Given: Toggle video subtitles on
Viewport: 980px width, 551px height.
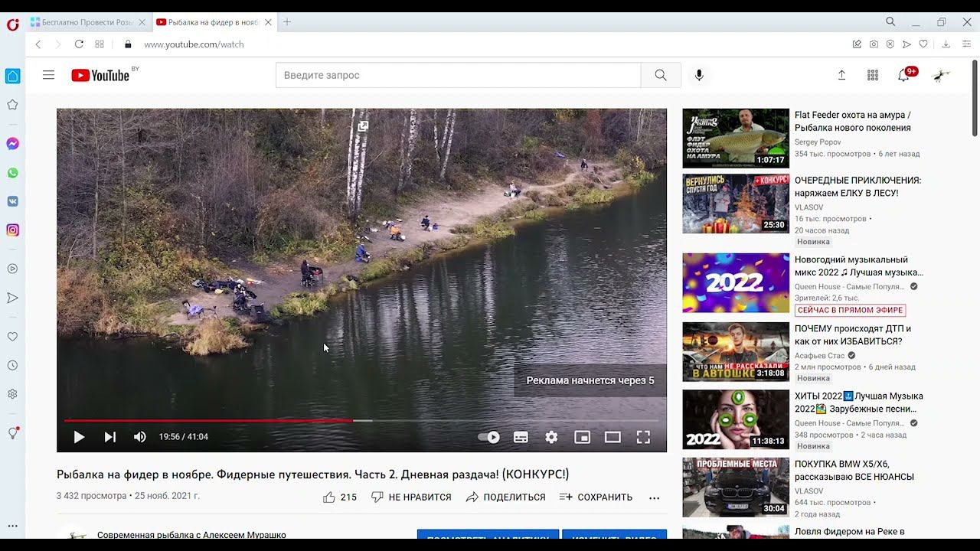Looking at the screenshot, I should tap(521, 437).
